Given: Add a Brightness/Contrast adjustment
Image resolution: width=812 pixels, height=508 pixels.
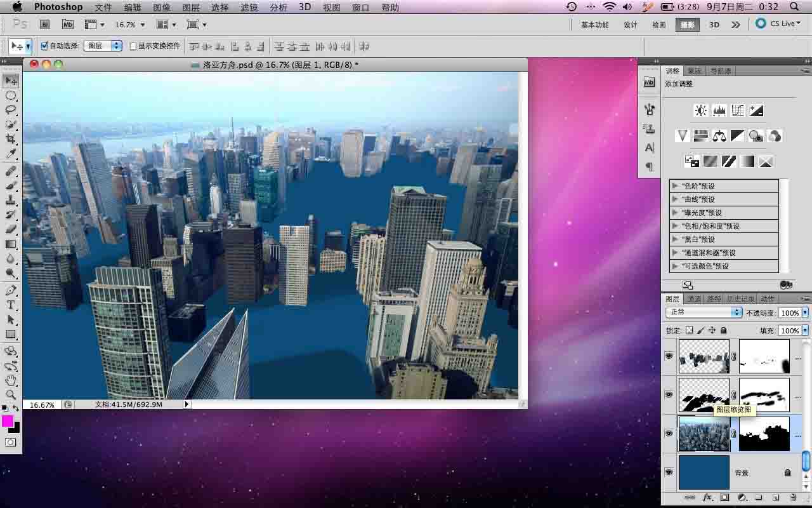Looking at the screenshot, I should point(701,110).
